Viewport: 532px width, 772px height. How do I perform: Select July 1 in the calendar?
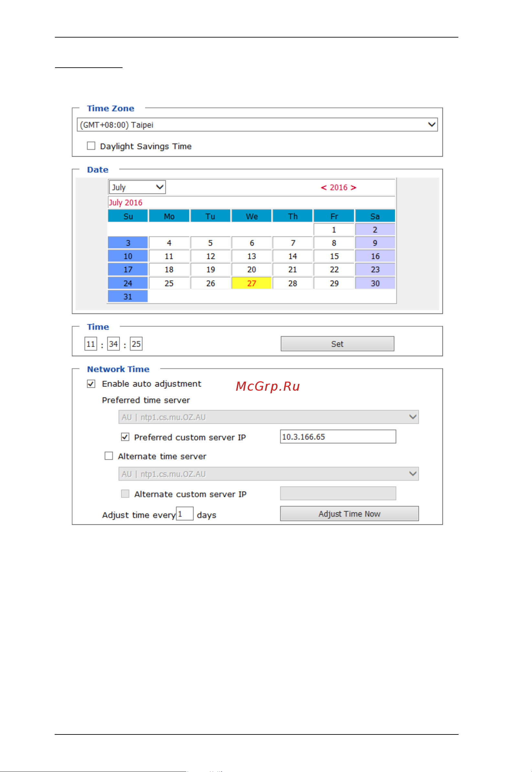(x=334, y=229)
